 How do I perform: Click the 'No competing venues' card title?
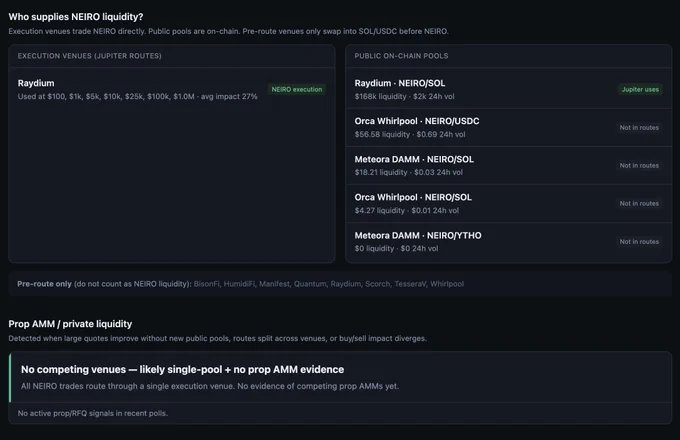pyautogui.click(x=183, y=369)
